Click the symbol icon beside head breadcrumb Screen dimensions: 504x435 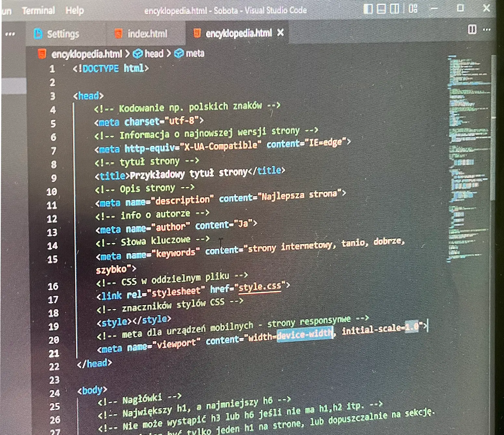(x=138, y=53)
